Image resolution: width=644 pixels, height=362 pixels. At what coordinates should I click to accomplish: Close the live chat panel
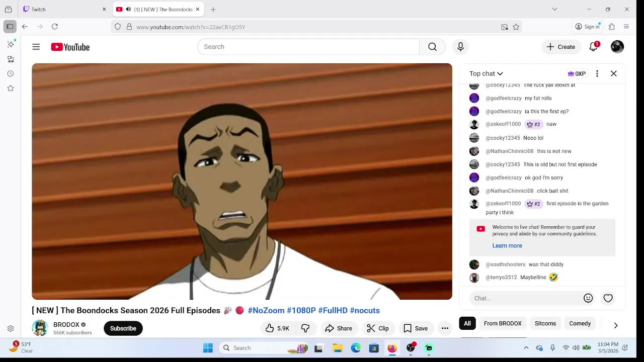pyautogui.click(x=614, y=73)
